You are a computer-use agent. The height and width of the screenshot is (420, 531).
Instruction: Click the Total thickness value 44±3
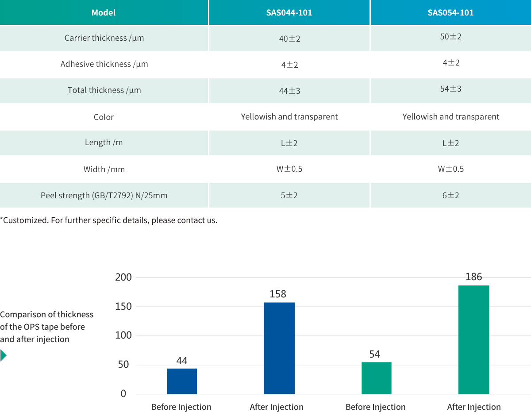pyautogui.click(x=289, y=91)
